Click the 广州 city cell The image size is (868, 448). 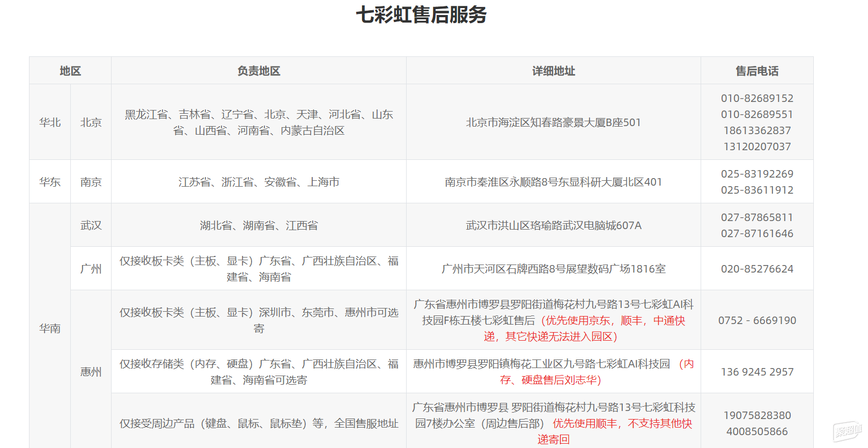click(x=91, y=269)
